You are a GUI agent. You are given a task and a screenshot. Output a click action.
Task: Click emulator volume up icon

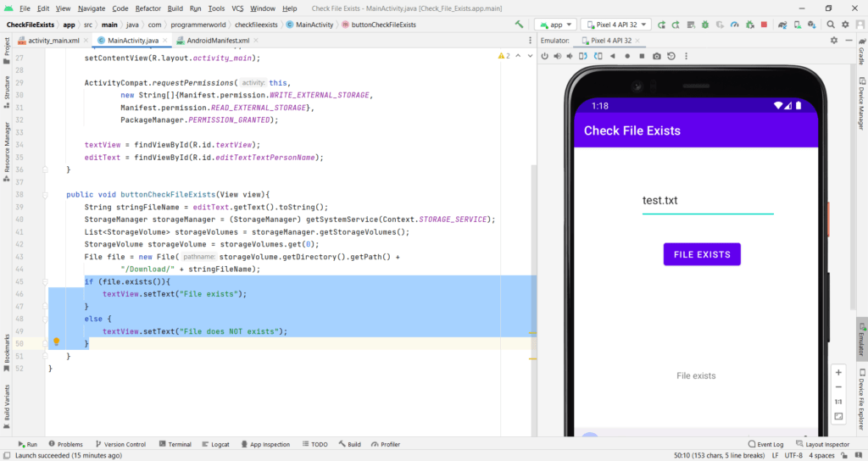pos(558,56)
